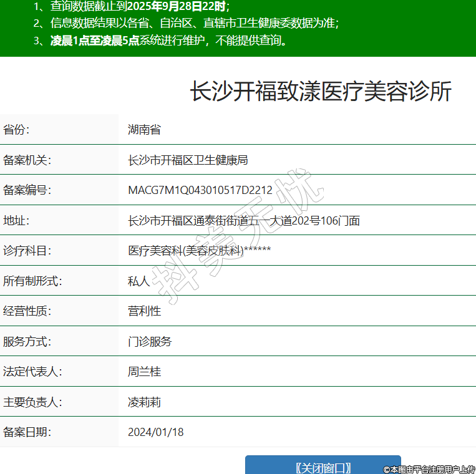
Task: Click the maintenance notice 凌晨1点至凌晨5点
Action: (95, 41)
